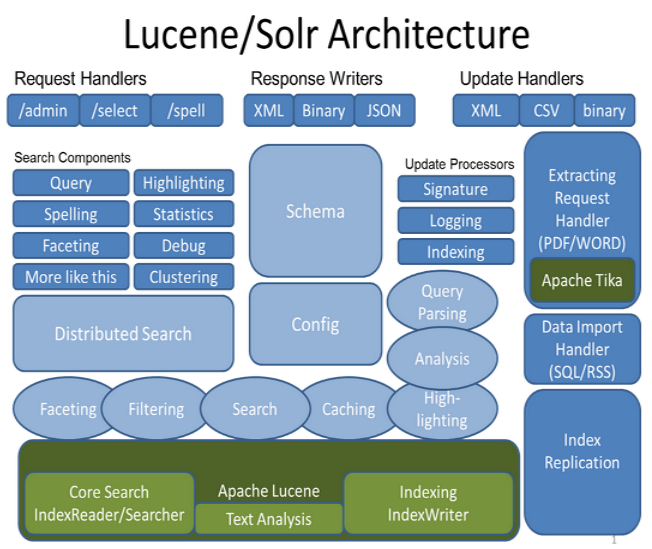
Task: Select the Text Analysis box
Action: pos(269,519)
